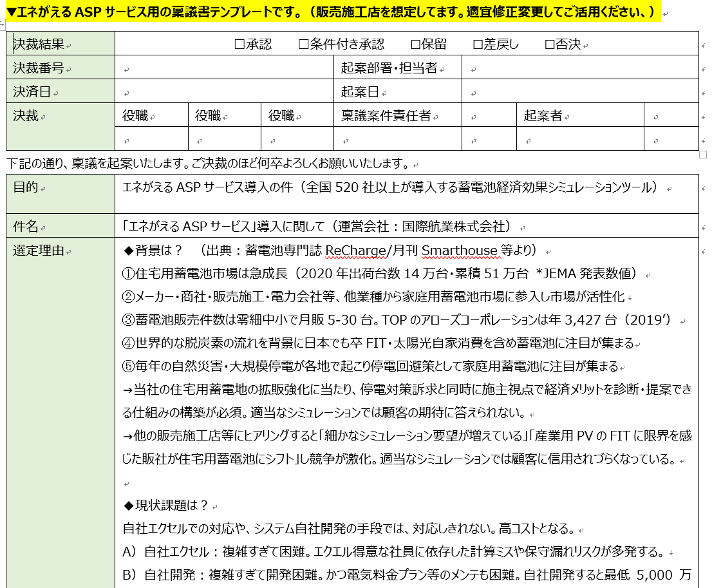Check the 条件付き承認 checkbox
This screenshot has height=588, width=712.
[304, 44]
